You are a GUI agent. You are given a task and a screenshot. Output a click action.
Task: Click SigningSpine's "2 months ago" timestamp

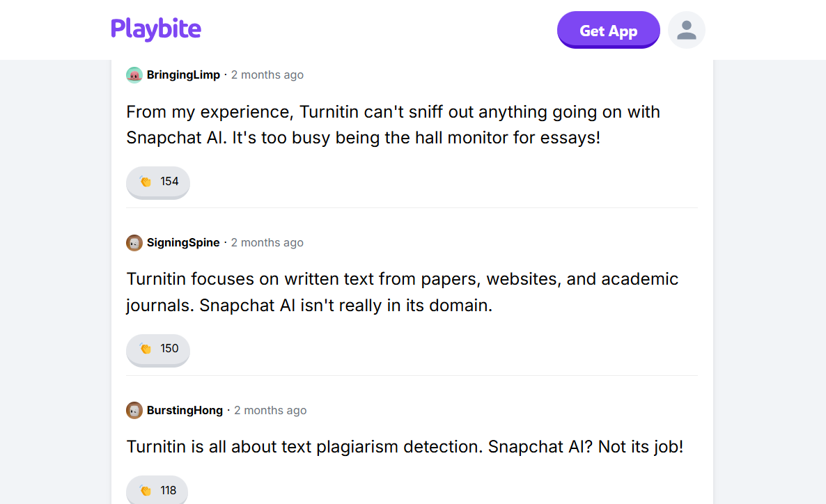pos(267,243)
